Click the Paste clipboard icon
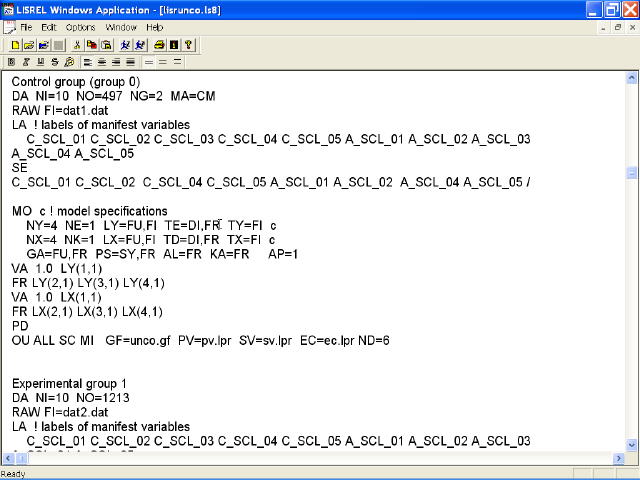Image resolution: width=640 pixels, height=480 pixels. point(106,45)
